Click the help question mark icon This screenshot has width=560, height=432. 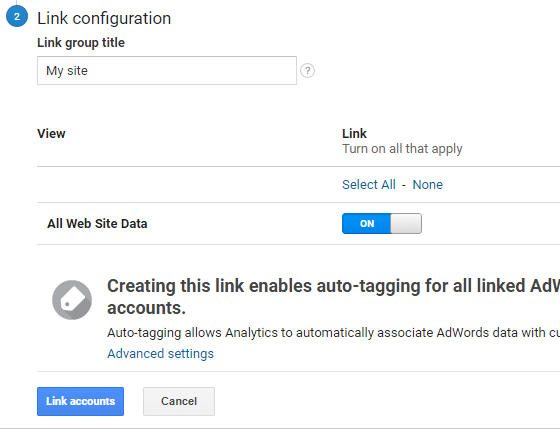(308, 71)
